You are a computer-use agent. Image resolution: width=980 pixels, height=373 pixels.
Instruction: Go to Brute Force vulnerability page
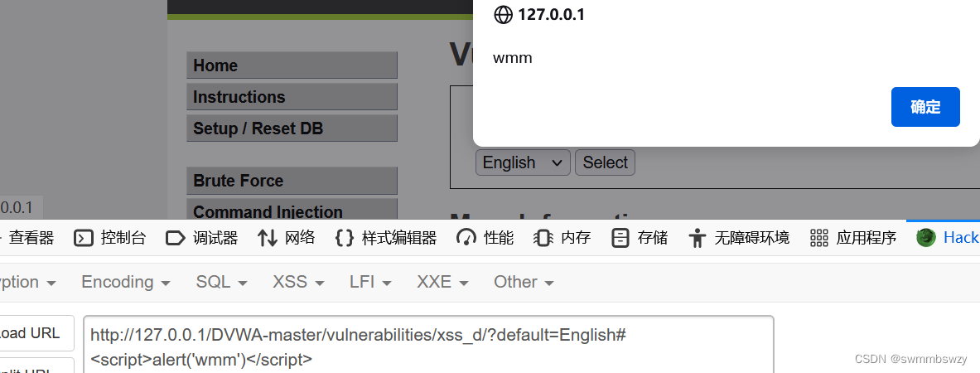point(292,181)
